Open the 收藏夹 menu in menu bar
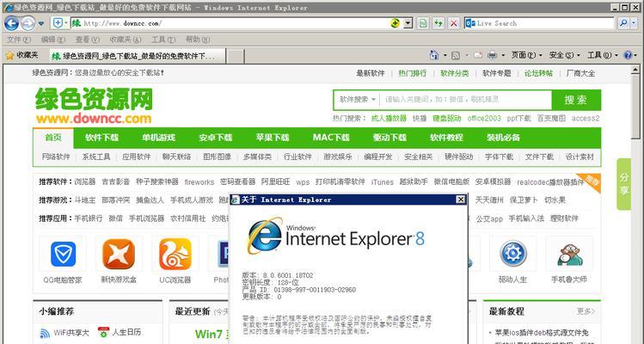Image resolution: width=644 pixels, height=344 pixels. pos(126,40)
